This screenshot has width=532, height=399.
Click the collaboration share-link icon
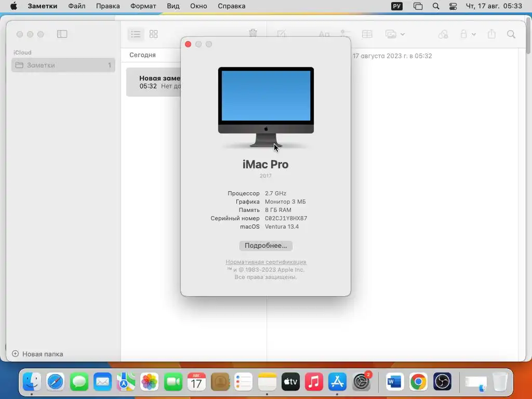coord(443,34)
